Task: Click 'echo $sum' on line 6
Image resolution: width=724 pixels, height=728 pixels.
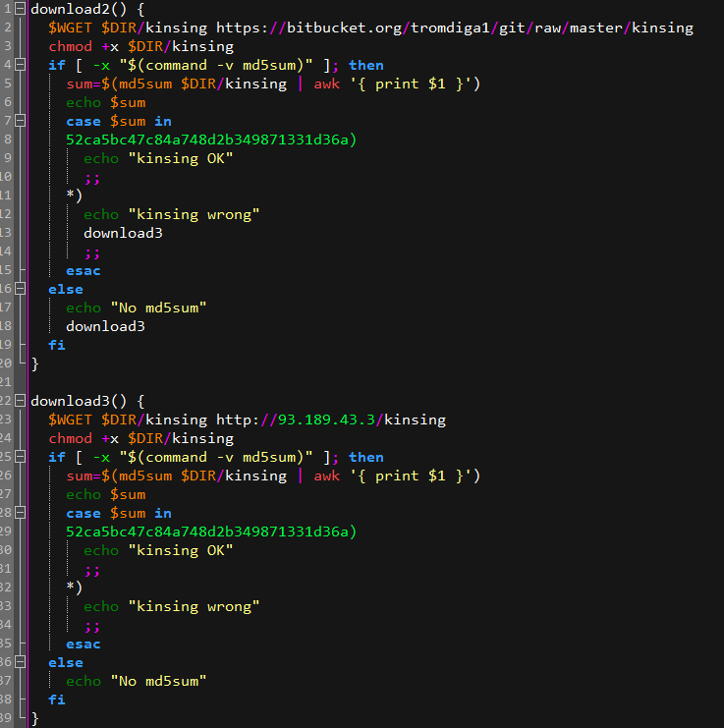Action: pyautogui.click(x=106, y=102)
